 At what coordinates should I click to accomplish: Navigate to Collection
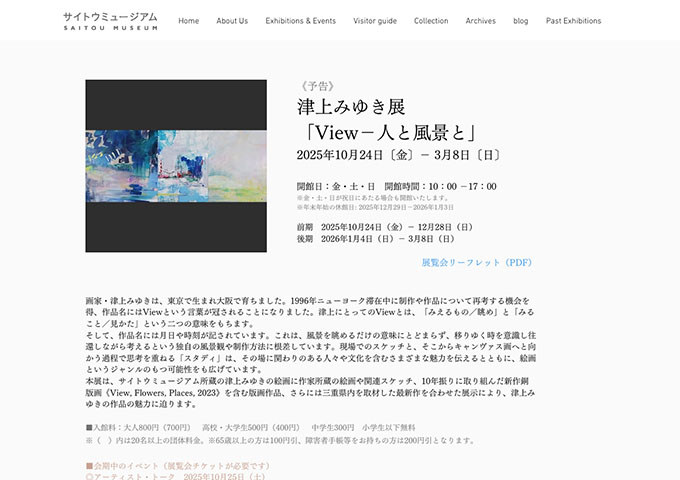(431, 21)
